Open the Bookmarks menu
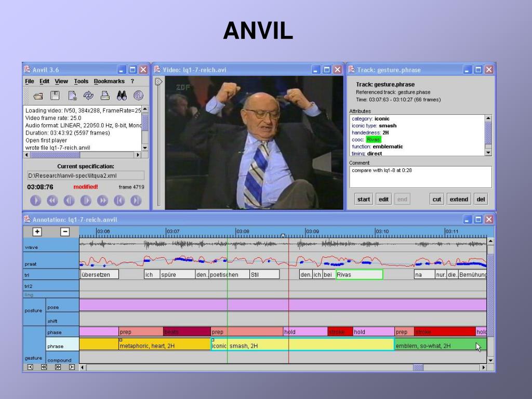 [x=109, y=82]
